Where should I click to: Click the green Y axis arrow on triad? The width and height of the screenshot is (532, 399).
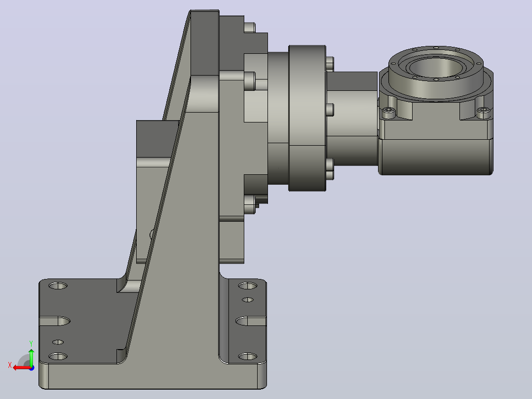(31, 356)
